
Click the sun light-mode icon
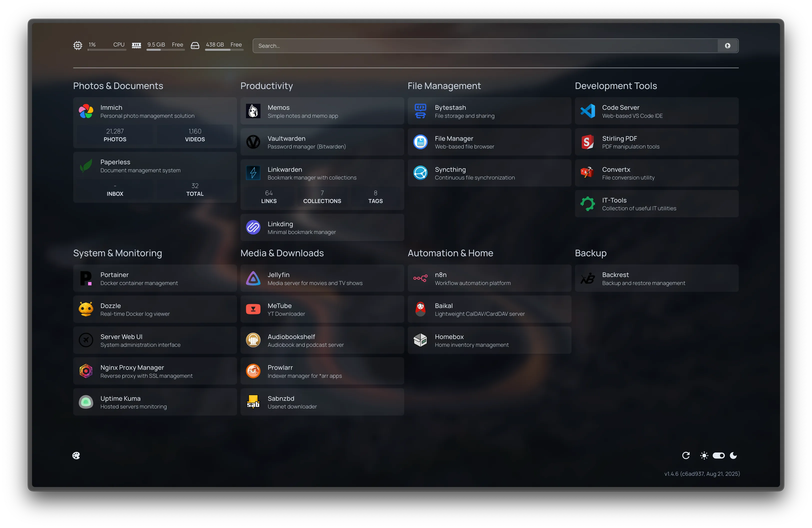pos(704,456)
